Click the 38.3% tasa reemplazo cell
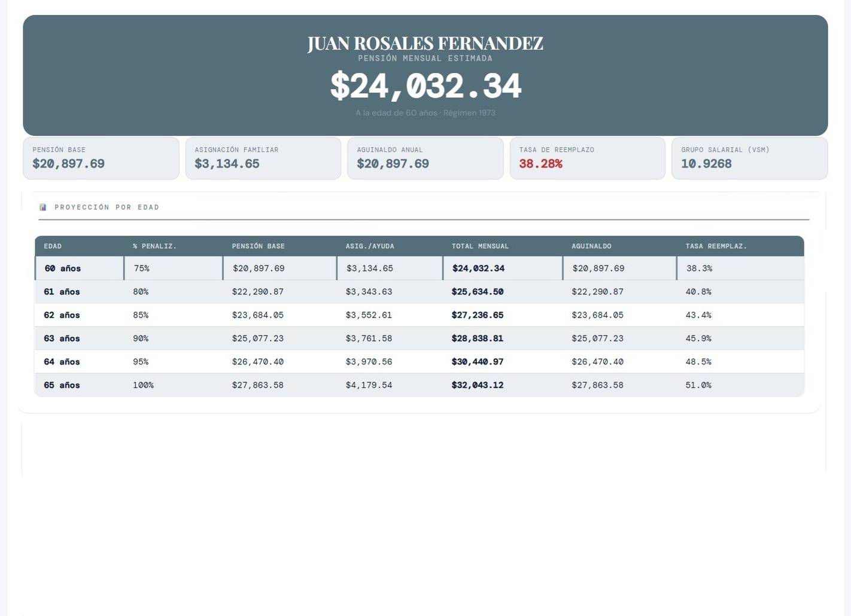Viewport: 851px width, 616px height. click(700, 269)
